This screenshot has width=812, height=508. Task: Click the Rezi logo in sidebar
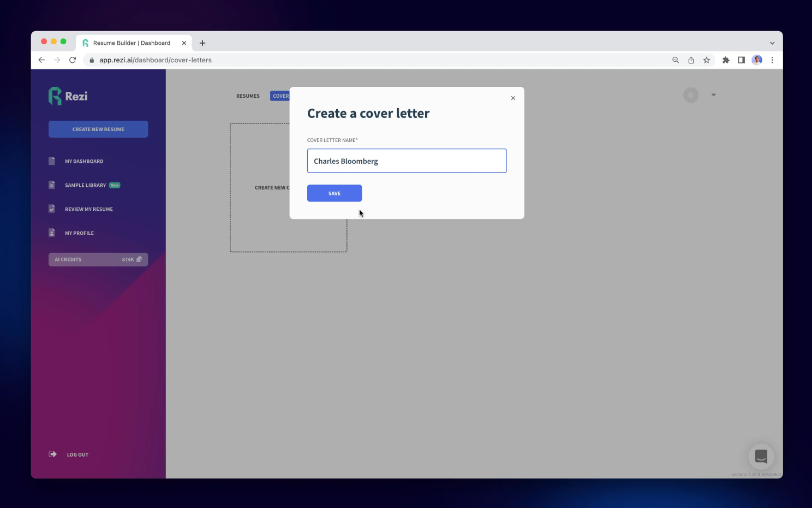tap(68, 96)
